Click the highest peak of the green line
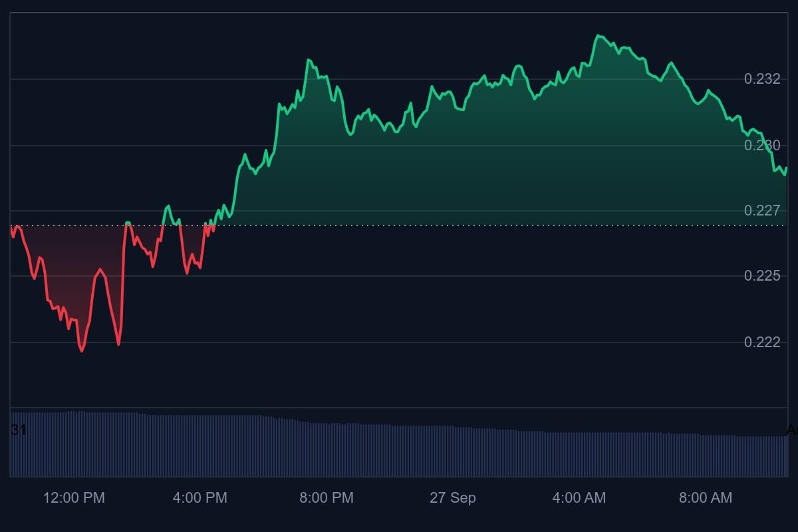 coord(598,35)
